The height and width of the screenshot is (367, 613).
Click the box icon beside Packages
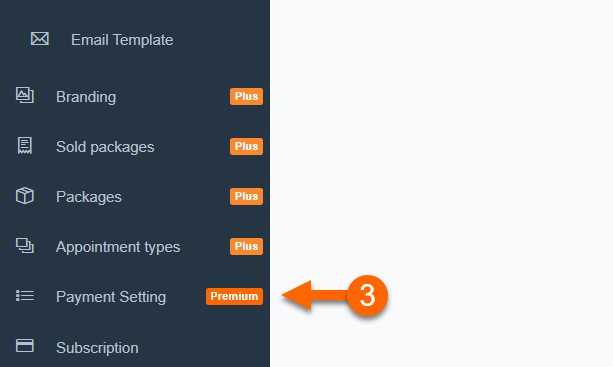point(25,195)
